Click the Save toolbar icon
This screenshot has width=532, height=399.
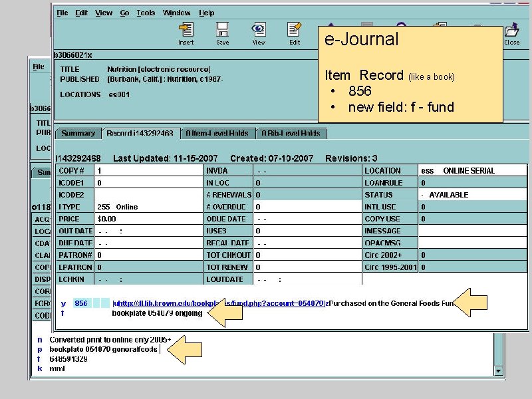point(223,34)
